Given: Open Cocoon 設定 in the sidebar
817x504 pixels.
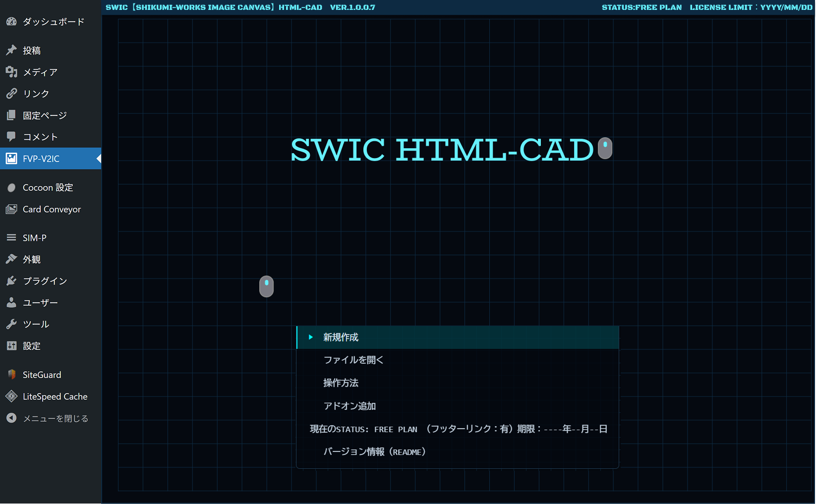Looking at the screenshot, I should tap(48, 188).
